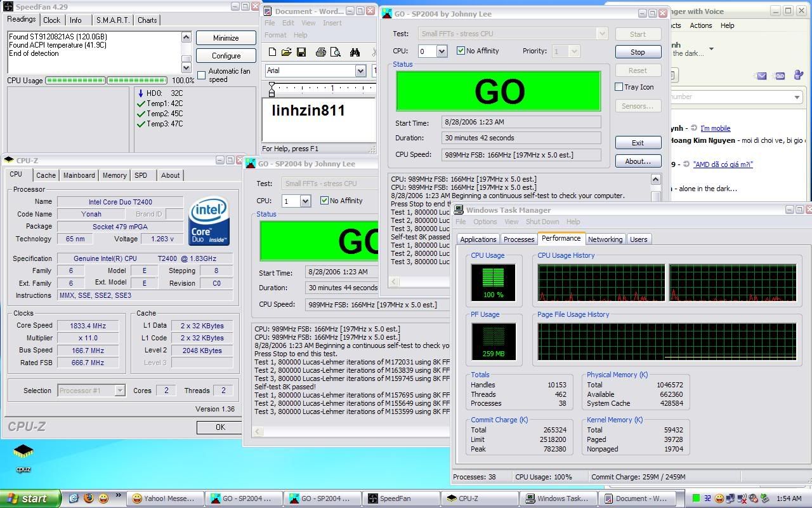Click the Internet Explorer quick launch icon

(x=74, y=498)
